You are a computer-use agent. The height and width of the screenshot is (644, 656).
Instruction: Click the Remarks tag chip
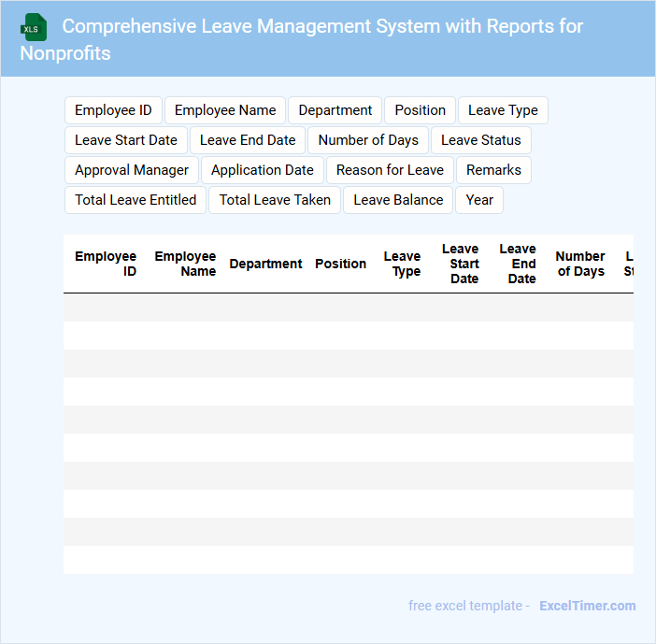tap(493, 170)
